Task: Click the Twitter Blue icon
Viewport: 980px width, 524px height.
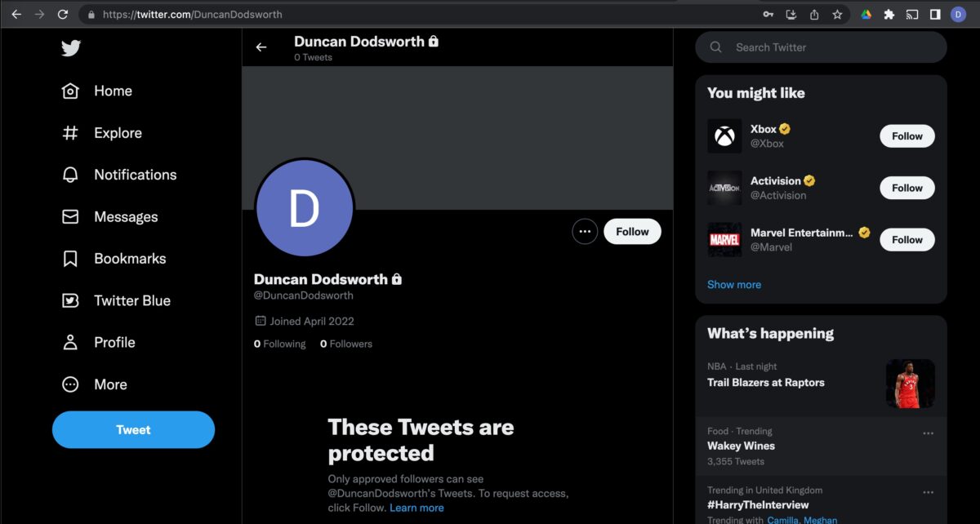Action: click(x=71, y=300)
